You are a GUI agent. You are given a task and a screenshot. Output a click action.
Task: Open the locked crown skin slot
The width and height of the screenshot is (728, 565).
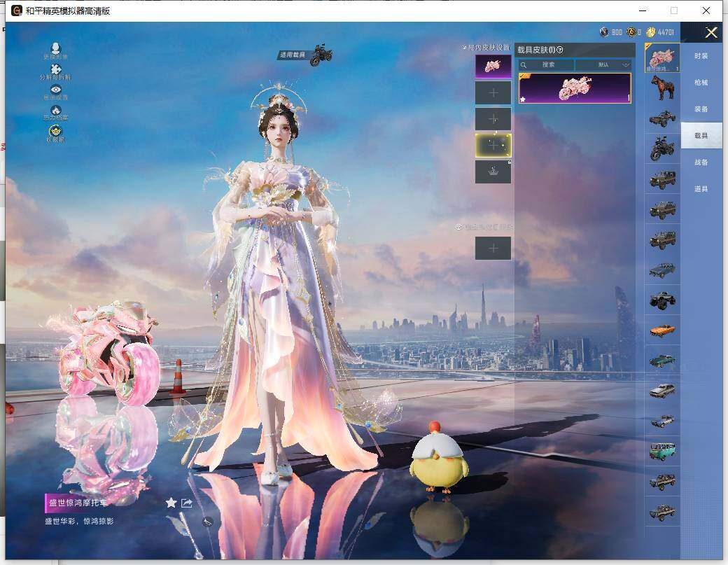tap(493, 172)
